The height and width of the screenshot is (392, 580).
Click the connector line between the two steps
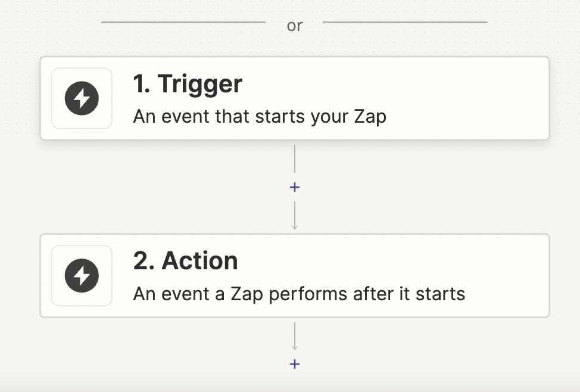294,161
